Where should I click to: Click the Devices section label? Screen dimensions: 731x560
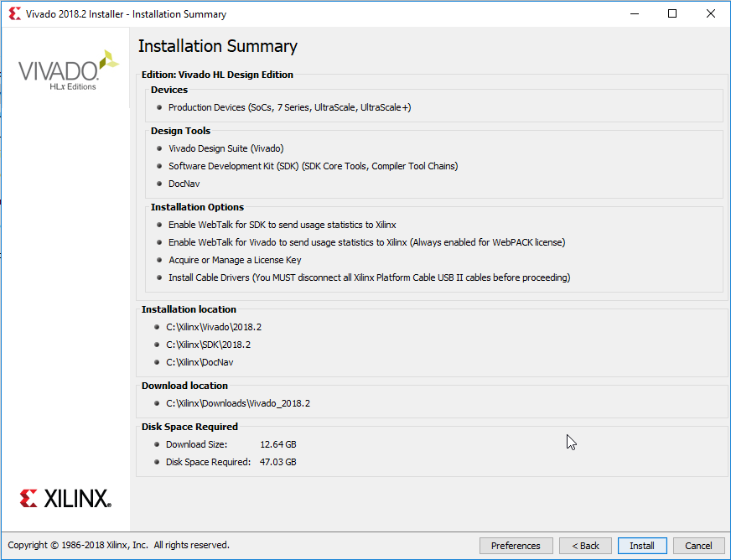(x=169, y=90)
